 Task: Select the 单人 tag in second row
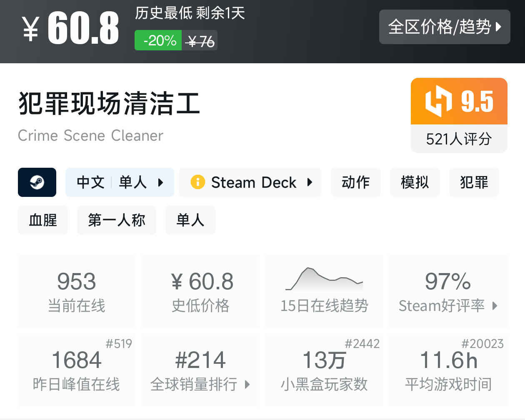pos(190,220)
